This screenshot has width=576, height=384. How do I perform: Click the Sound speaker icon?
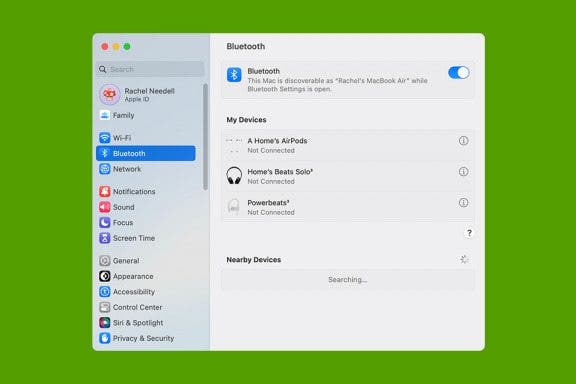(x=105, y=207)
